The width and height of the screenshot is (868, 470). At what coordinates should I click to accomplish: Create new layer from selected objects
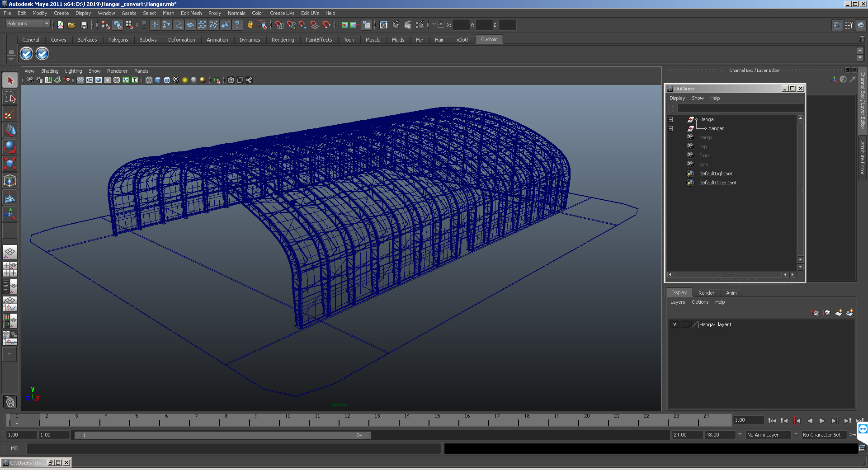[x=849, y=313]
